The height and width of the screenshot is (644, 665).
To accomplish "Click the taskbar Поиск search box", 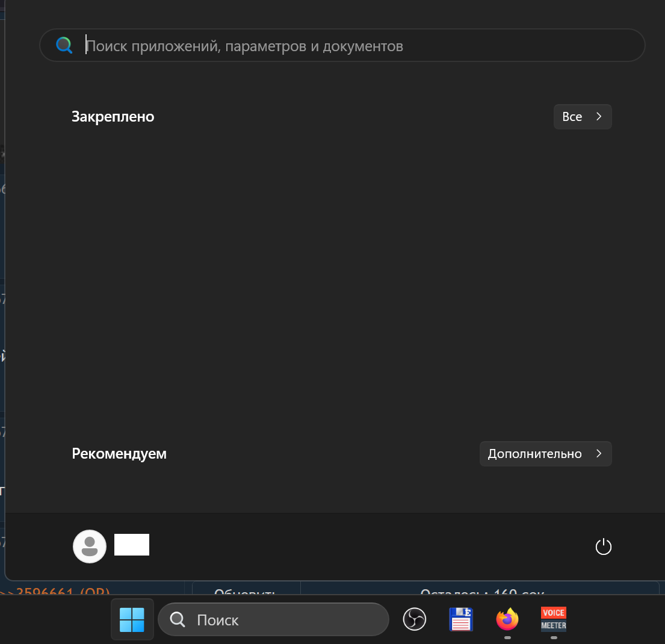I will coord(273,619).
